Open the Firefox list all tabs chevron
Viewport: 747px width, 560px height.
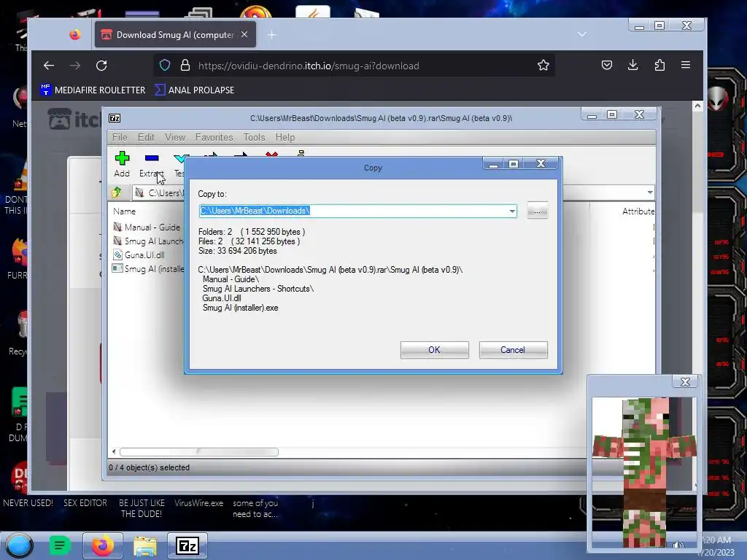point(581,34)
